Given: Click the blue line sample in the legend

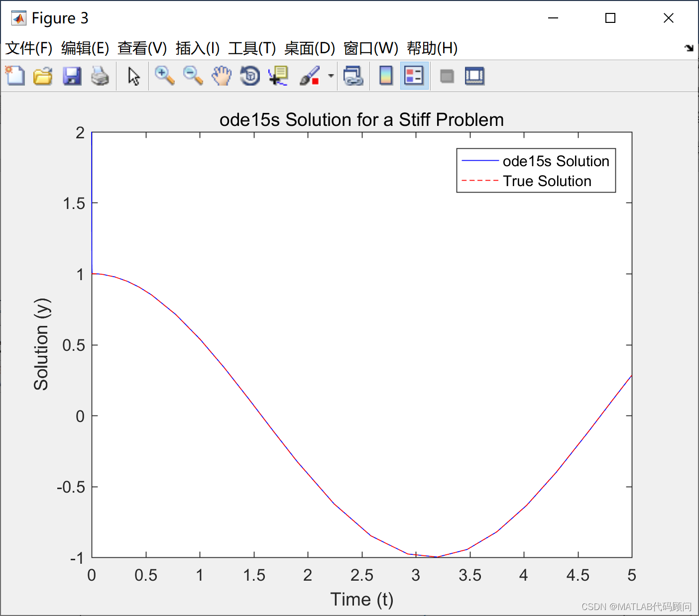Looking at the screenshot, I should coord(480,161).
